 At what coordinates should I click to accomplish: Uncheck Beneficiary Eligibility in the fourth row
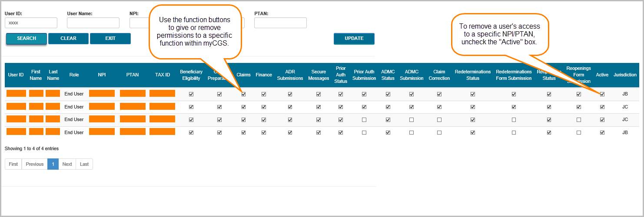[x=191, y=133]
